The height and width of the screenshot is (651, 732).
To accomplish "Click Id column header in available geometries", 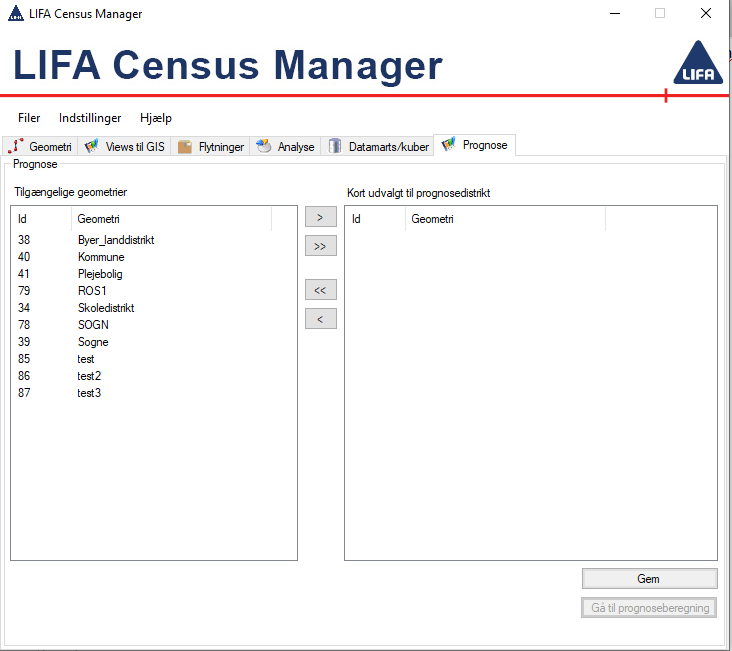I will coord(41,219).
